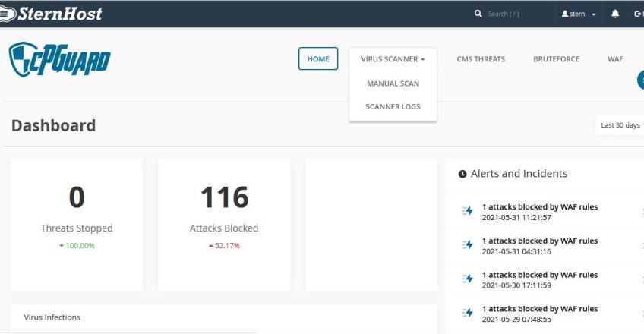Open the stern user account dropdown
Screen dimensions: 644x334
click(x=579, y=14)
